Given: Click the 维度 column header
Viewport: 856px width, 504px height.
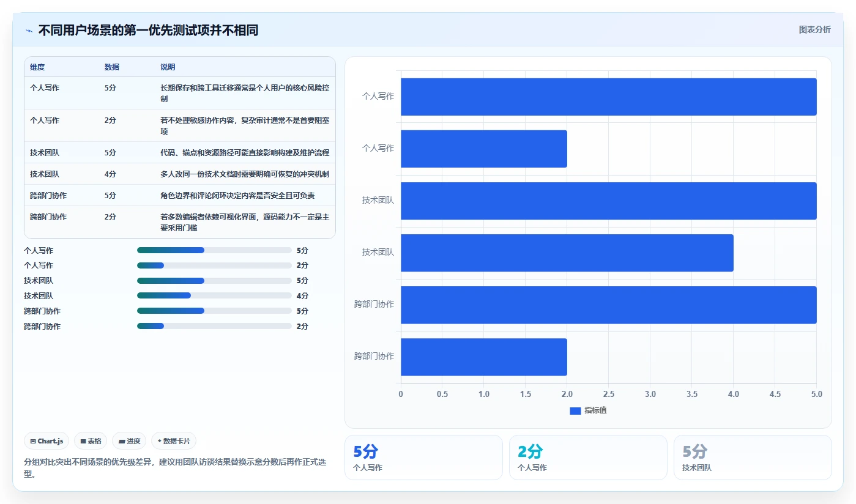Looking at the screenshot, I should coord(37,67).
